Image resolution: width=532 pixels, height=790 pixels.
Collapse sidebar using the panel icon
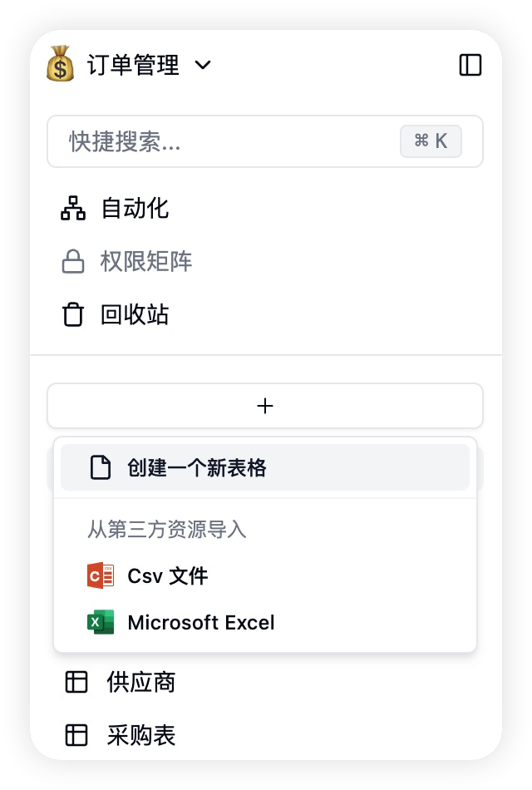[x=470, y=65]
